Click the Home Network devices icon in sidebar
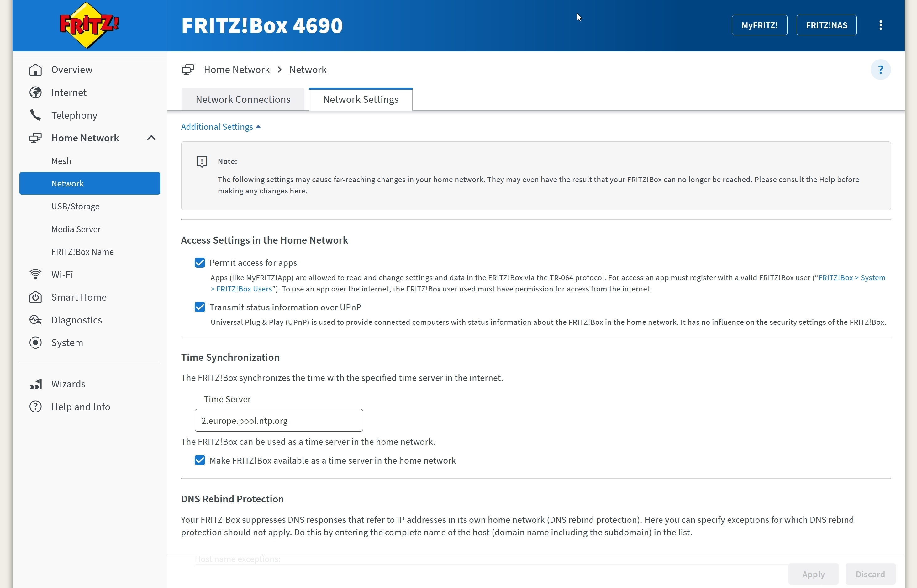The width and height of the screenshot is (917, 588). tap(35, 138)
